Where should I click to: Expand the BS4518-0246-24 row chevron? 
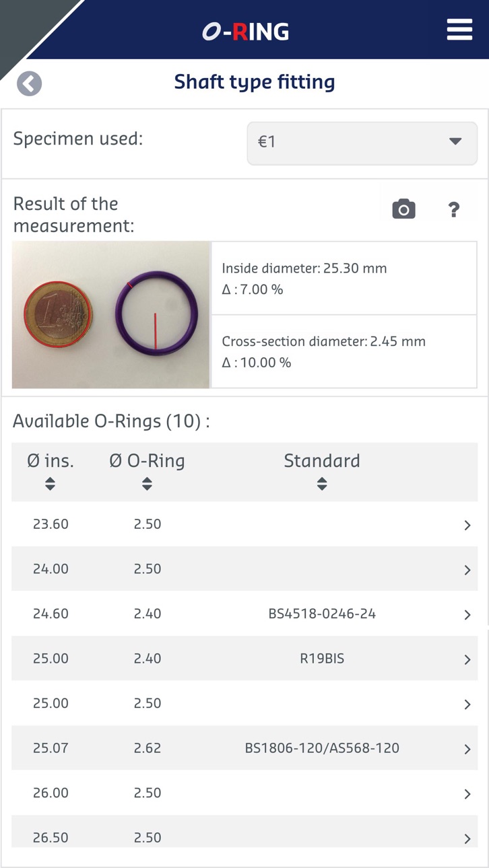467,614
